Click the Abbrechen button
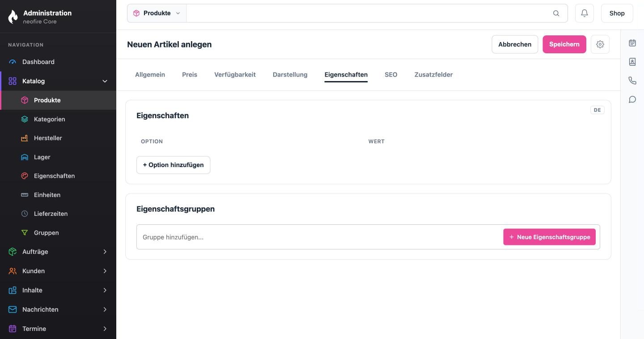Image resolution: width=644 pixels, height=339 pixels. [x=515, y=44]
